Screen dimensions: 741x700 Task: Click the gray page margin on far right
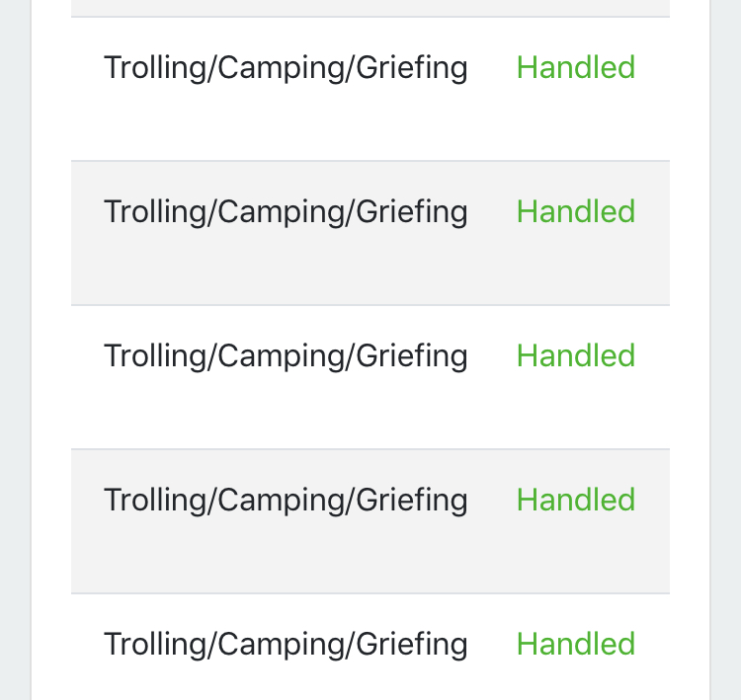(726, 350)
